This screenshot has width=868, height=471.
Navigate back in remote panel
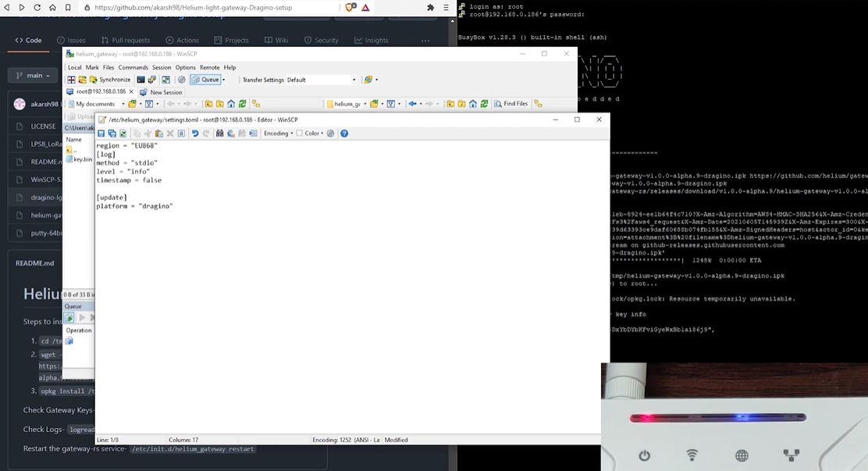point(412,104)
